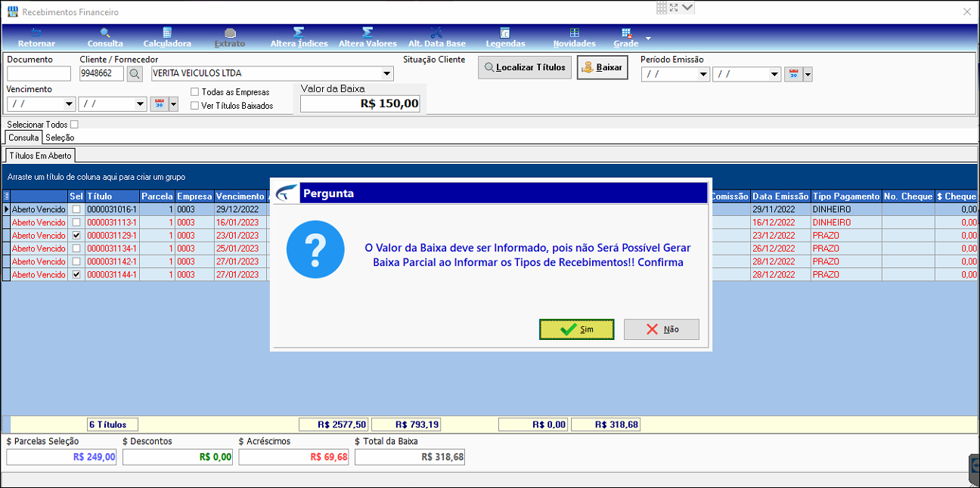Click the Recebimentos Financeiro window title icon

click(12, 12)
